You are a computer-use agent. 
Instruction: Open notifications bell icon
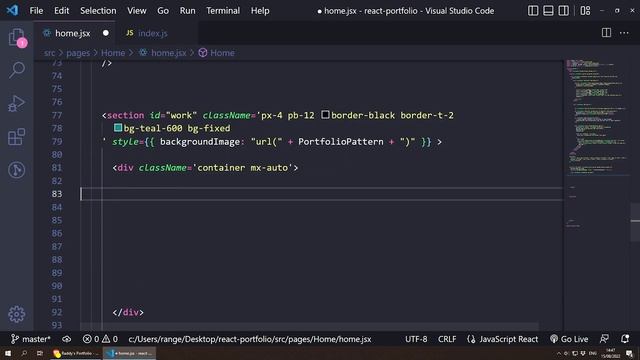(x=625, y=339)
